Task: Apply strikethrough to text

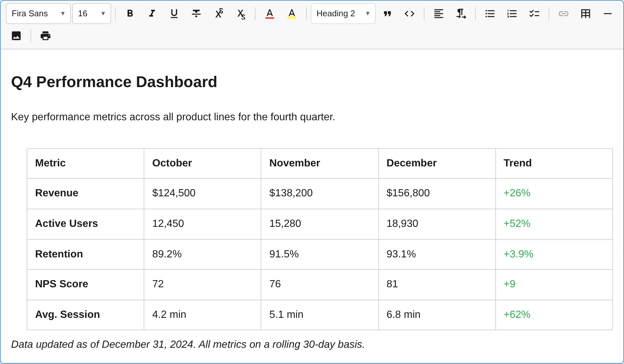Action: tap(196, 14)
